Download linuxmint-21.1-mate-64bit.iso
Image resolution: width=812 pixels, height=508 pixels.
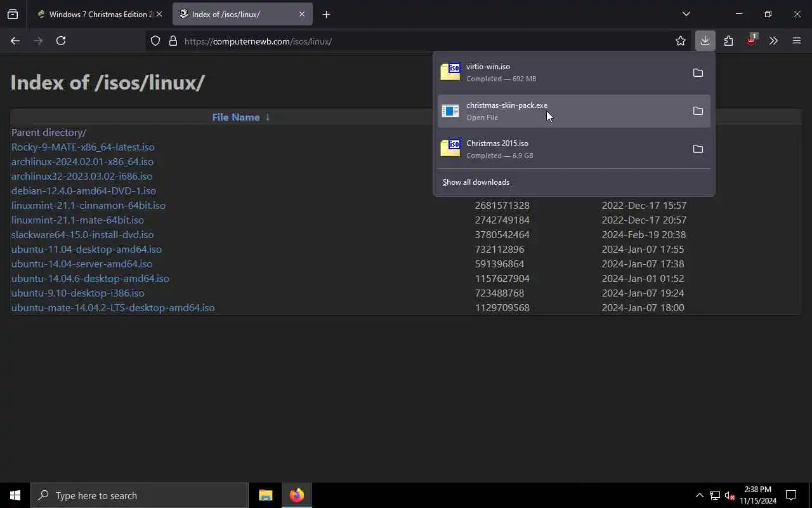click(x=77, y=220)
